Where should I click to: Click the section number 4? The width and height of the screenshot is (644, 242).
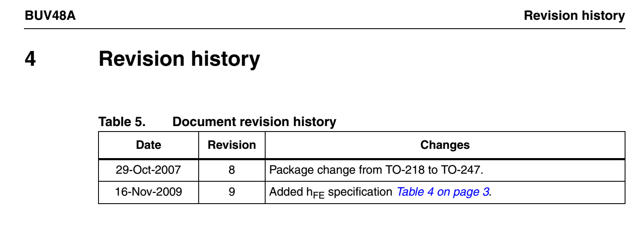coord(30,59)
